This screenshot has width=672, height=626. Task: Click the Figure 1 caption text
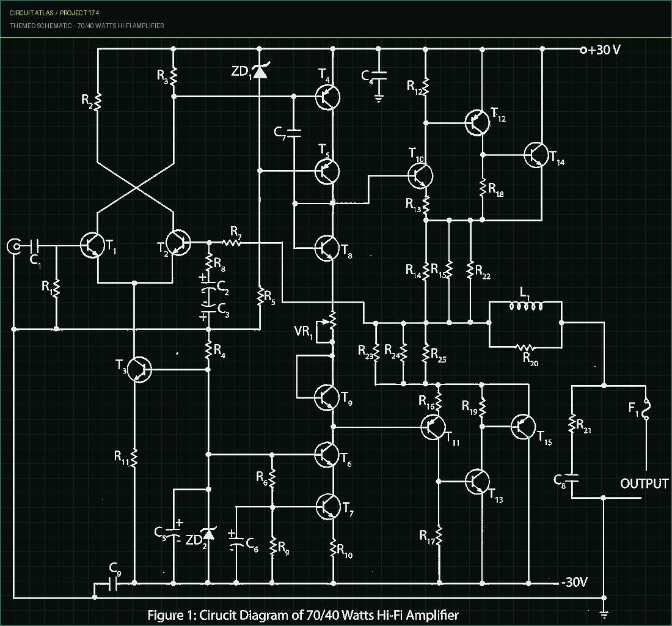coord(303,615)
